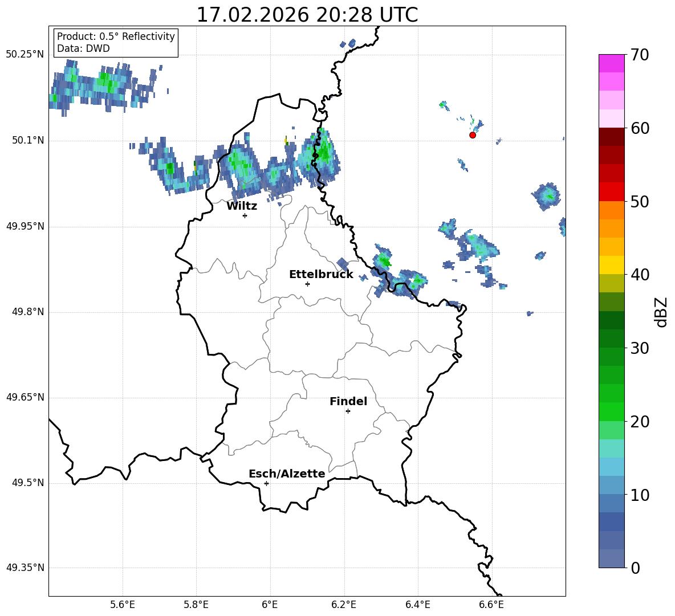
Task: Pick the bright green segment above 20
Action: [x=611, y=411]
